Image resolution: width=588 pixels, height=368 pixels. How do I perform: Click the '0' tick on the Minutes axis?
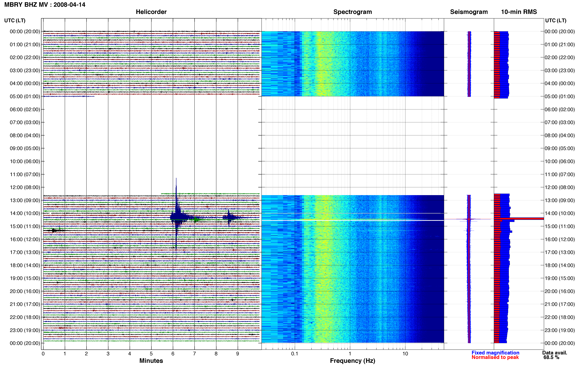(x=43, y=354)
